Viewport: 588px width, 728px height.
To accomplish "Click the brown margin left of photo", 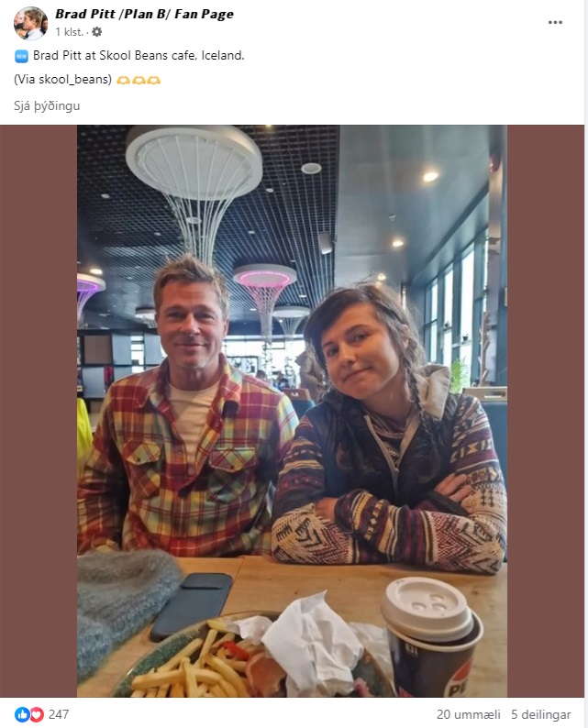I will 39,411.
